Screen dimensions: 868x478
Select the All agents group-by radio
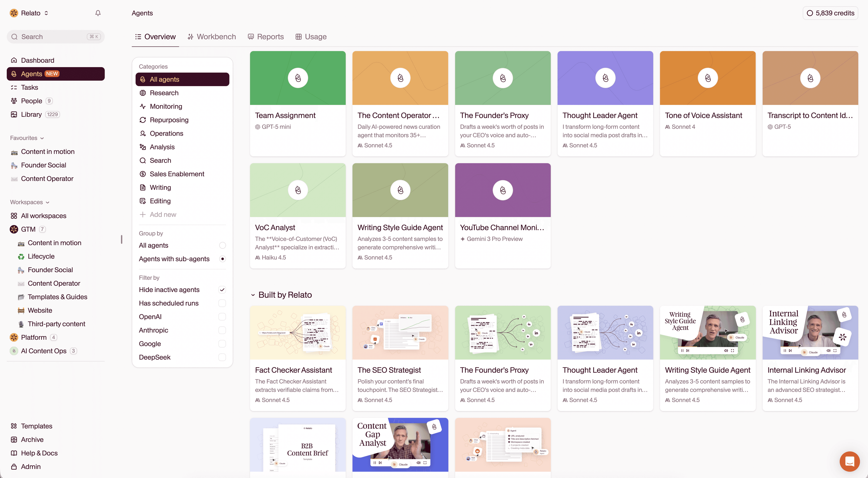pos(222,245)
